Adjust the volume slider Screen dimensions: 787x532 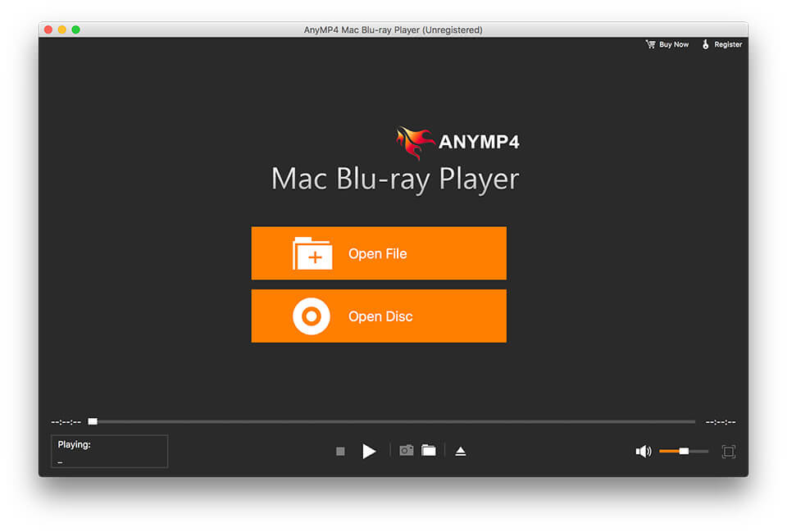(x=682, y=450)
